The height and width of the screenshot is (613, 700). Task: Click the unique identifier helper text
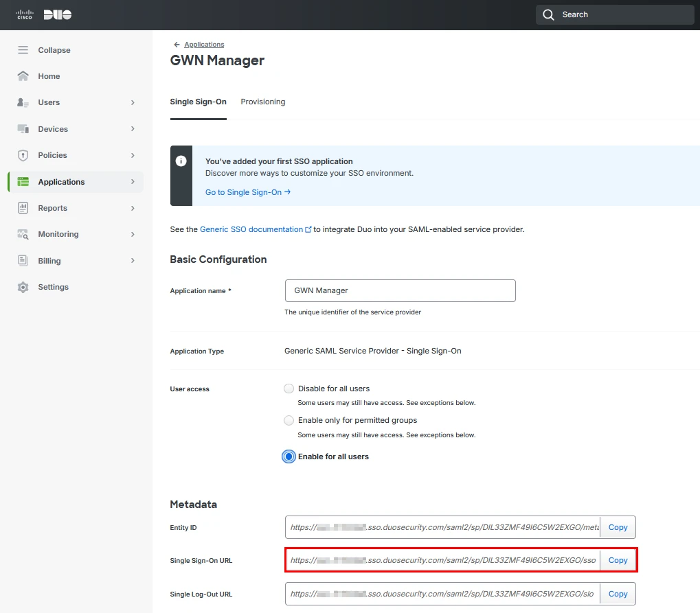click(x=352, y=312)
